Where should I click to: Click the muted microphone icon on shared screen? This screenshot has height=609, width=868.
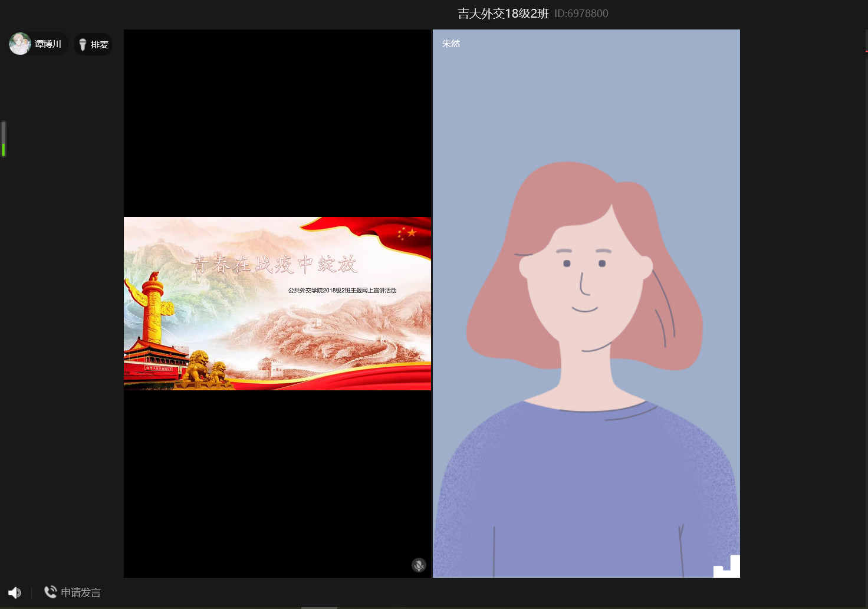419,565
